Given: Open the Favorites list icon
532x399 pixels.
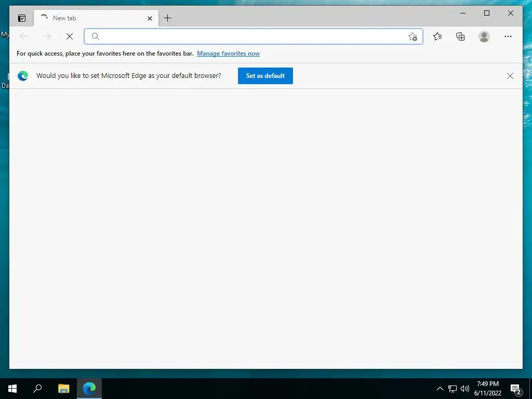Looking at the screenshot, I should pyautogui.click(x=437, y=36).
